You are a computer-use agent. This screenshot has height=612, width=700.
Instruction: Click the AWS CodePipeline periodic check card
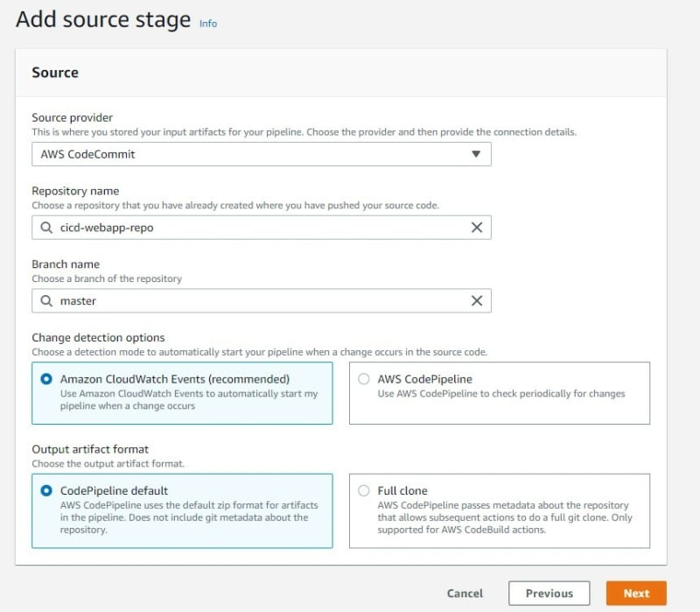[500, 393]
